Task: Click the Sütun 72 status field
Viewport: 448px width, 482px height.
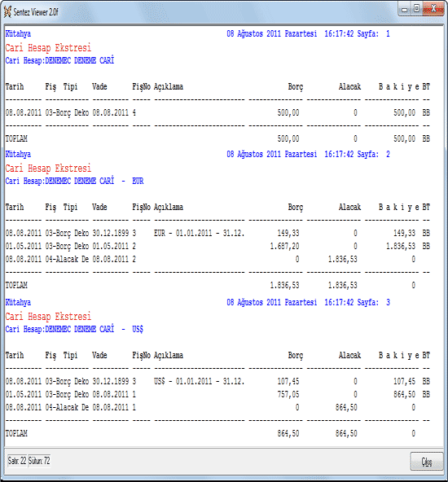Action: (x=39, y=461)
